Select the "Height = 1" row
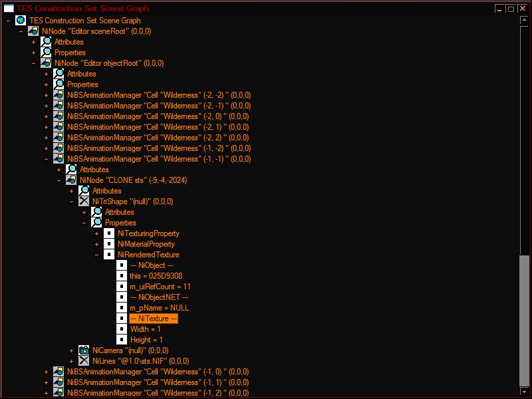This screenshot has width=532, height=399. [x=146, y=340]
